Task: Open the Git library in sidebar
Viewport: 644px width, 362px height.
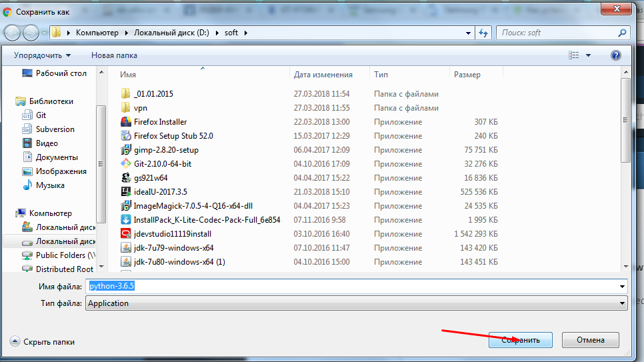Action: 34,115
